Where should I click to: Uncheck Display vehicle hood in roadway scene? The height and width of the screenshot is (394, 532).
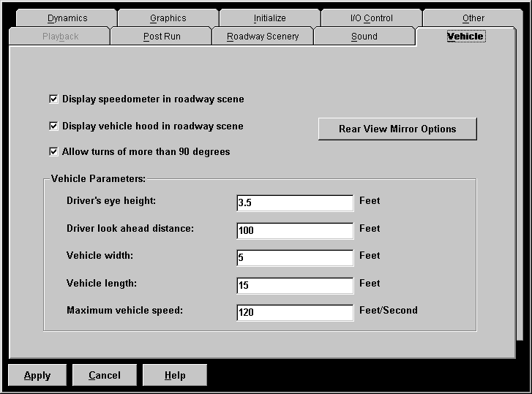click(53, 126)
